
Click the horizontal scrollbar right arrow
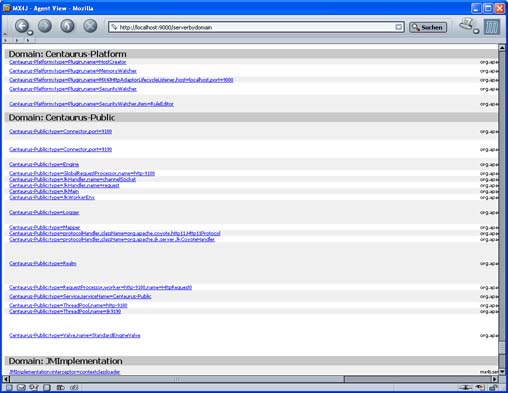[x=495, y=379]
